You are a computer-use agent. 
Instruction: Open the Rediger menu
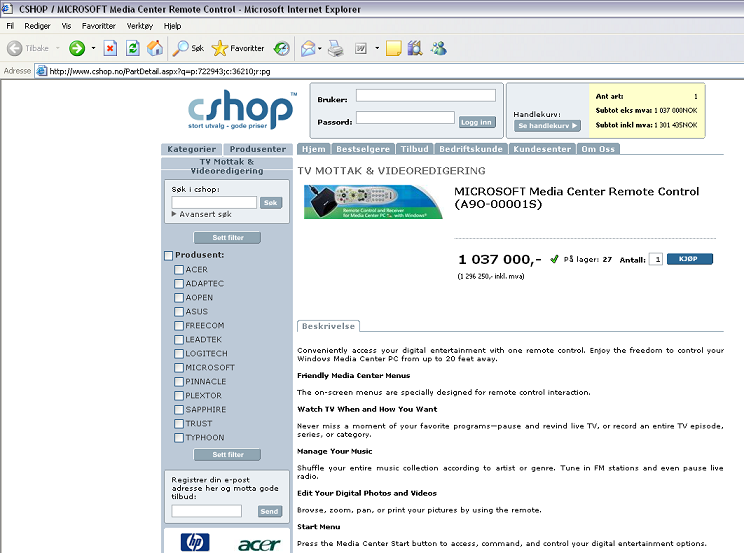pyautogui.click(x=37, y=26)
